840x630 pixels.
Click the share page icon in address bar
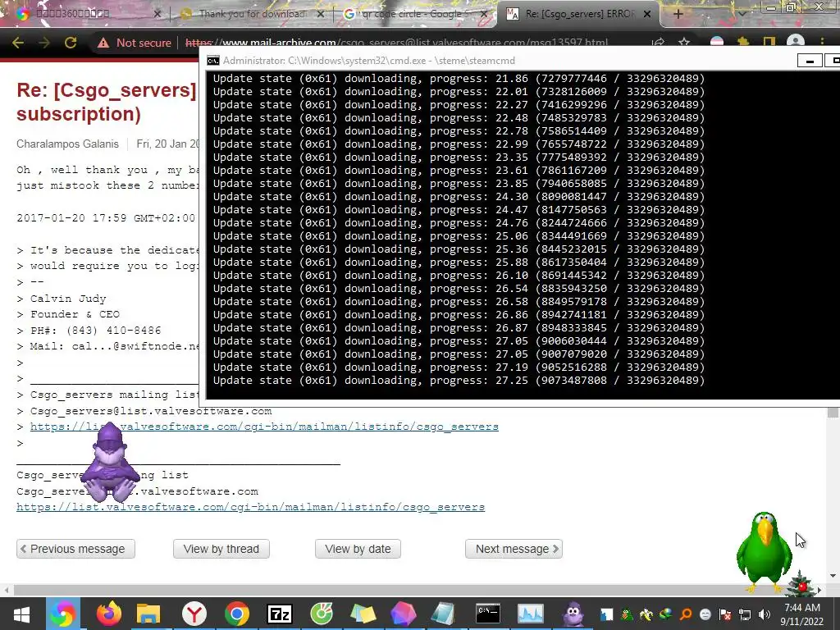pos(659,43)
